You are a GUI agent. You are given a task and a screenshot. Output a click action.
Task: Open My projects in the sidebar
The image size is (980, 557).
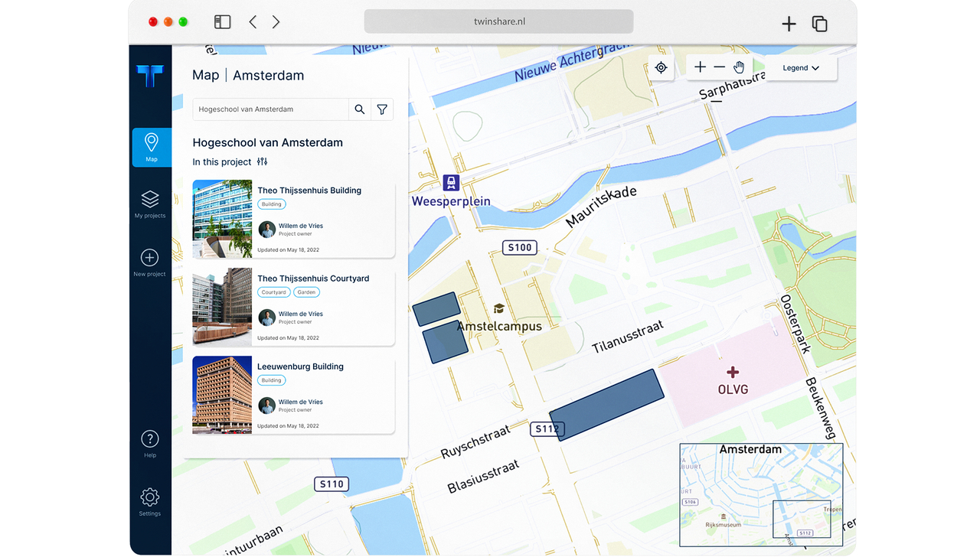(x=150, y=204)
